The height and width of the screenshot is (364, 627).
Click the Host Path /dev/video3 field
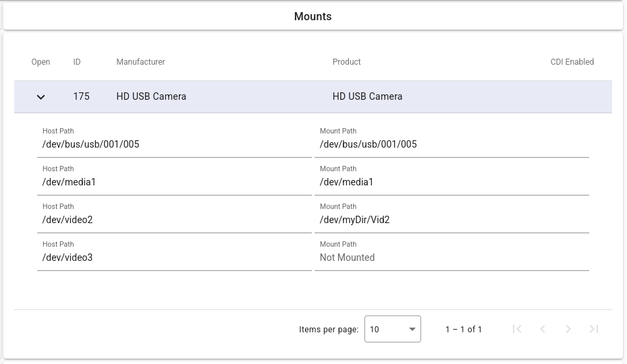coord(174,253)
